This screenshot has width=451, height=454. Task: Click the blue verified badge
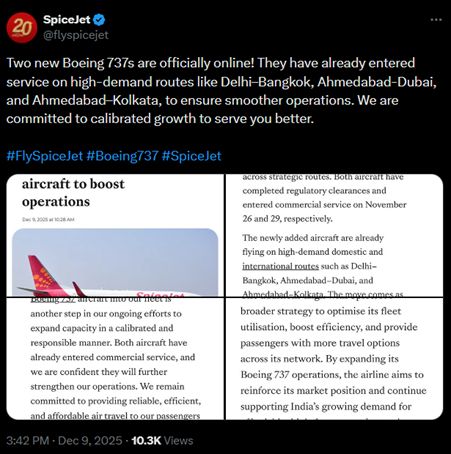pyautogui.click(x=99, y=20)
